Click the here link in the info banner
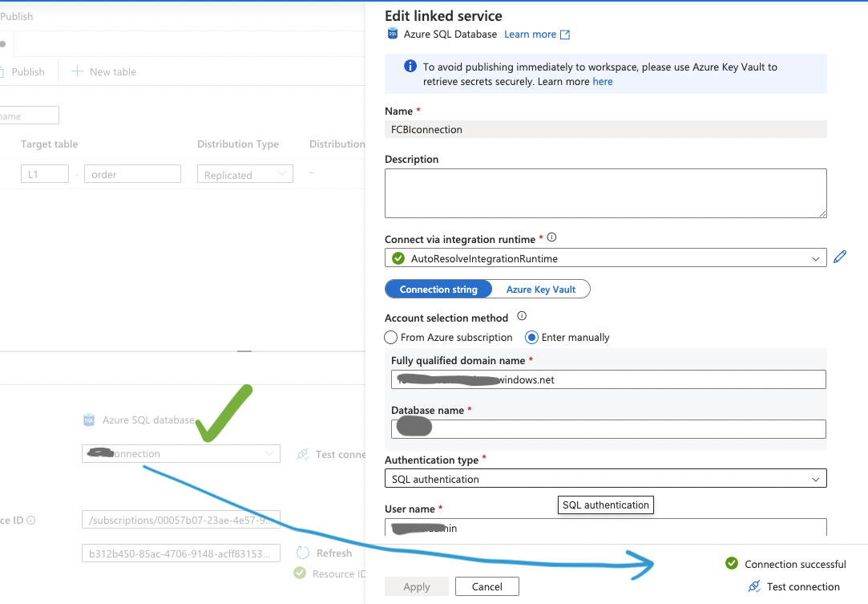Screen dimensions: 868x604 click(x=602, y=81)
